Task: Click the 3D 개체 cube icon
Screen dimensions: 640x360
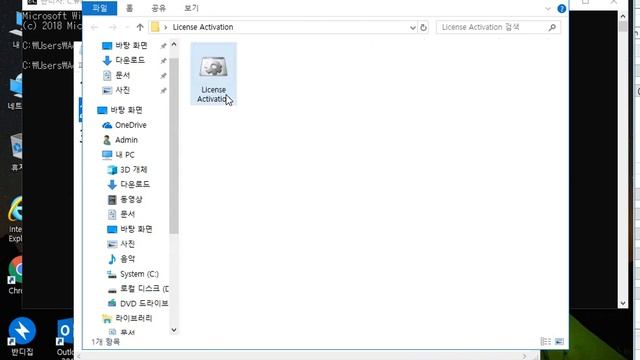Action: click(x=112, y=169)
